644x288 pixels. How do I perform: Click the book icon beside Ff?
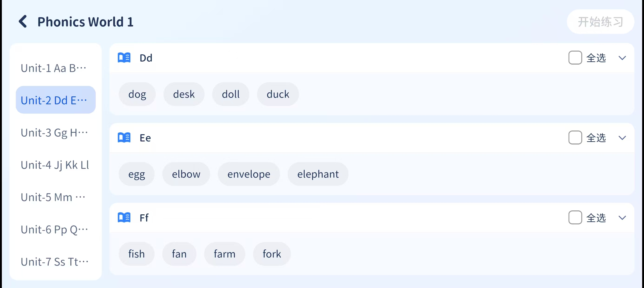124,217
